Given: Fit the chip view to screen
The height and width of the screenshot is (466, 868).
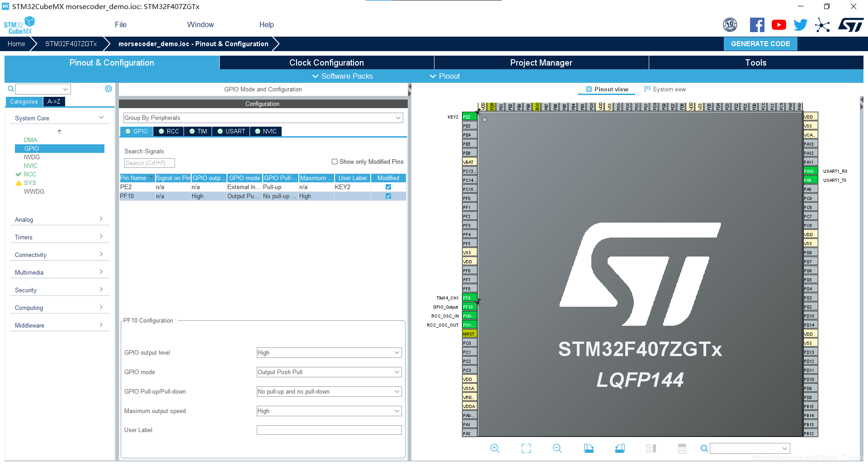Looking at the screenshot, I should tap(526, 448).
